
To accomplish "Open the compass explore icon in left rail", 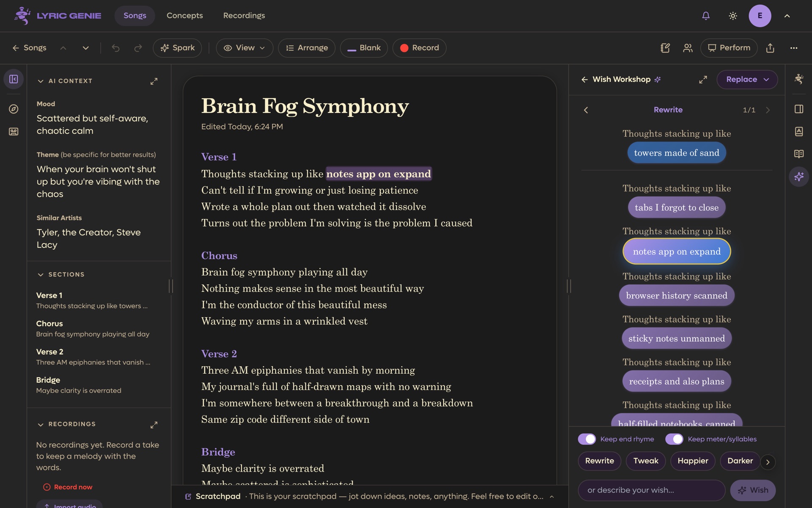I will [x=14, y=109].
